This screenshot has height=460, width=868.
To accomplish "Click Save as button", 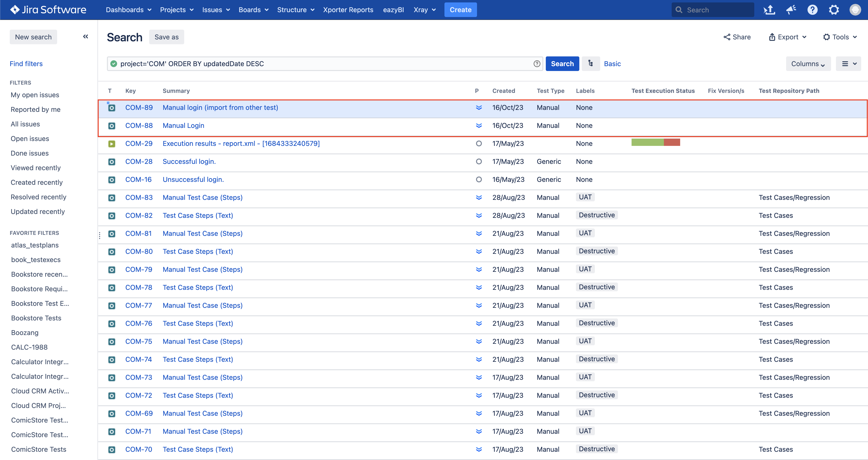I will point(166,37).
